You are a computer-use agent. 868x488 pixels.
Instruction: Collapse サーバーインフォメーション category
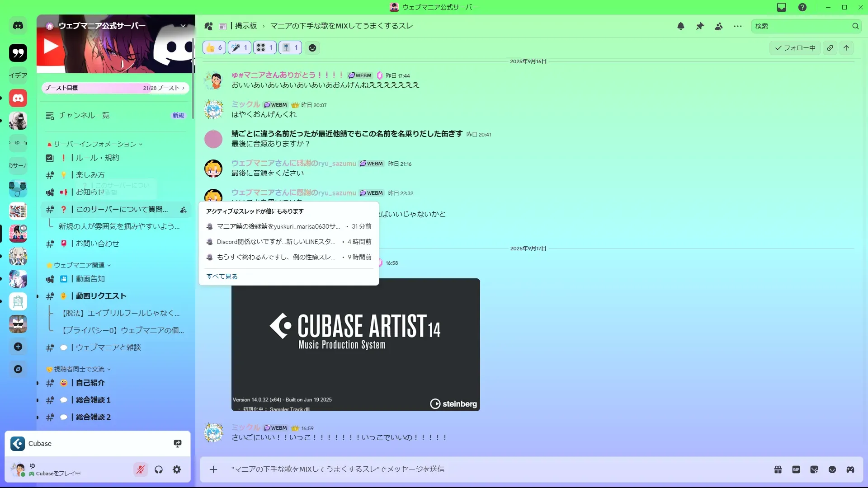tap(95, 144)
